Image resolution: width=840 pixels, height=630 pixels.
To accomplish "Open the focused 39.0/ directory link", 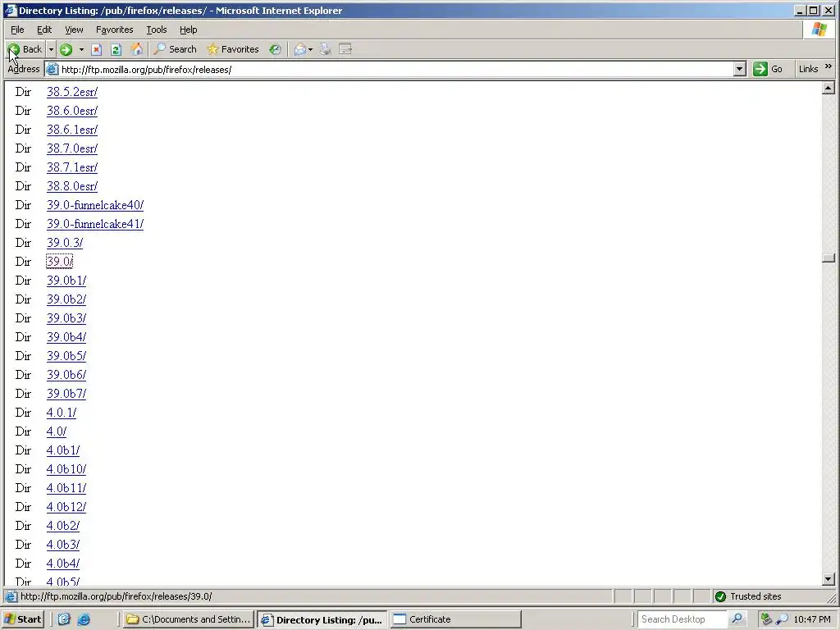I will [59, 262].
